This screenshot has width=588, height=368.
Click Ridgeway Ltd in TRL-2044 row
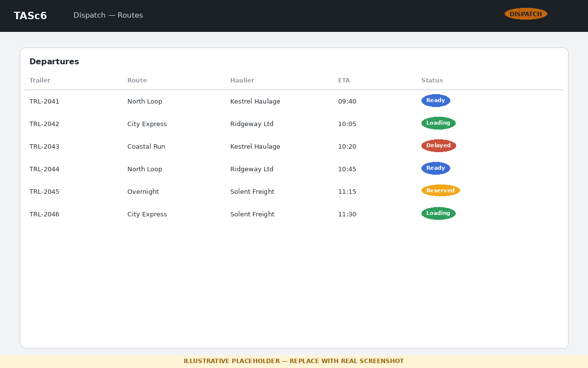(252, 169)
